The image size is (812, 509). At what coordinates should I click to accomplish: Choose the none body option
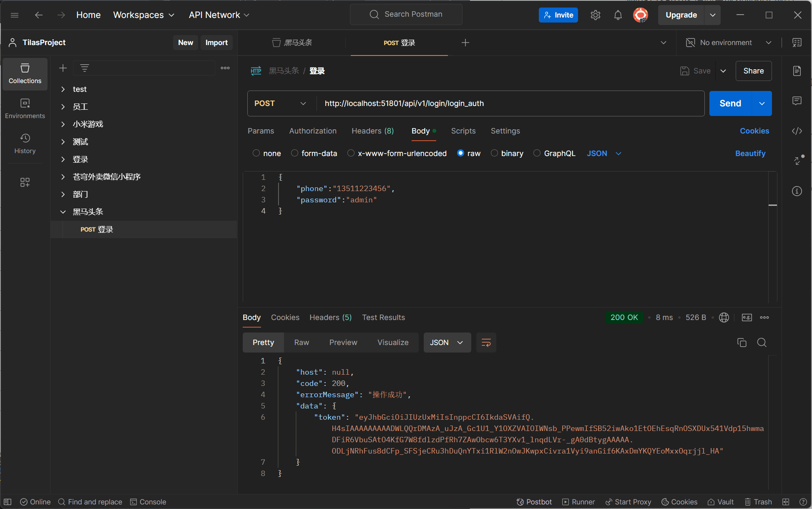pyautogui.click(x=256, y=153)
